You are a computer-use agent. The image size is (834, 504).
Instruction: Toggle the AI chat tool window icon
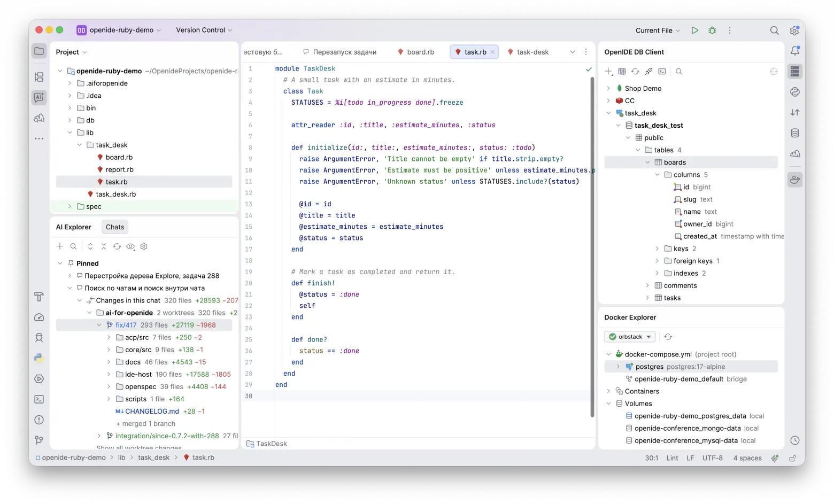pos(39,97)
